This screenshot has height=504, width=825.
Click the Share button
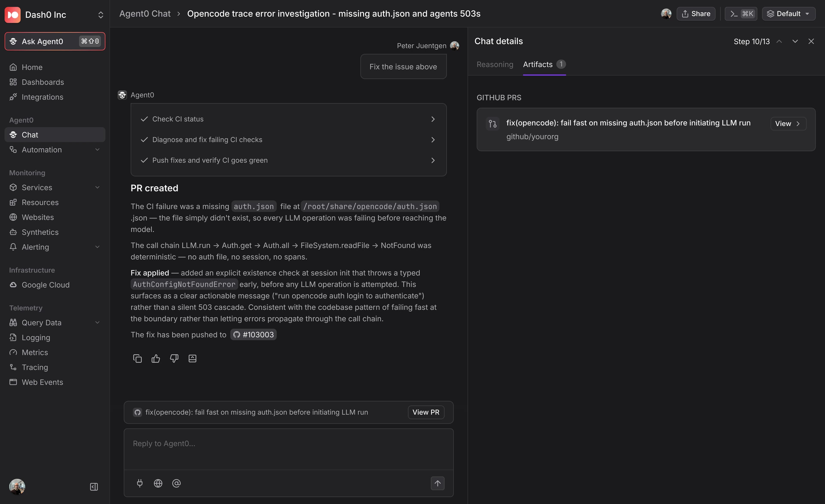696,14
